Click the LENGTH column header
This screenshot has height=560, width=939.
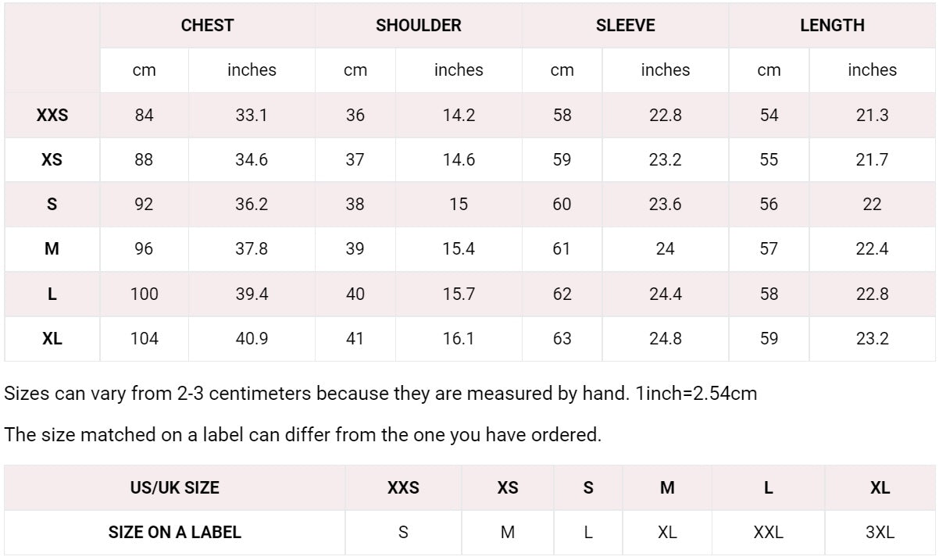click(x=832, y=25)
